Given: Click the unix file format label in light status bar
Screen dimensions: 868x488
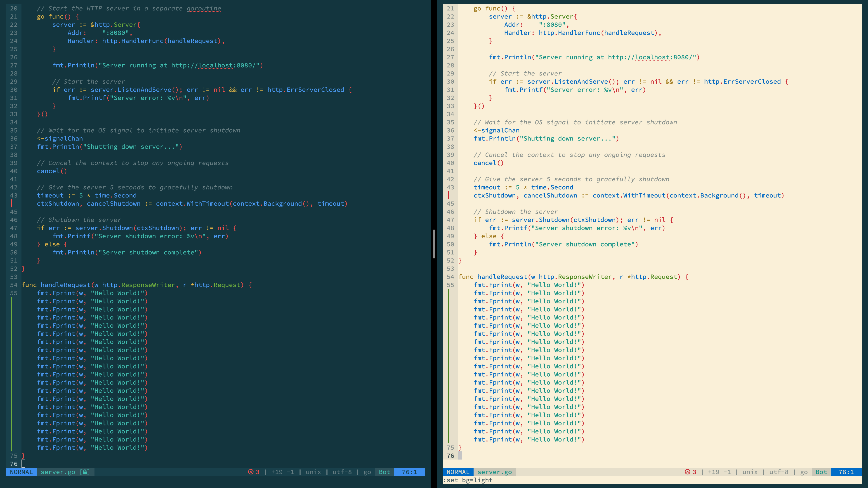Looking at the screenshot, I should pyautogui.click(x=750, y=472).
